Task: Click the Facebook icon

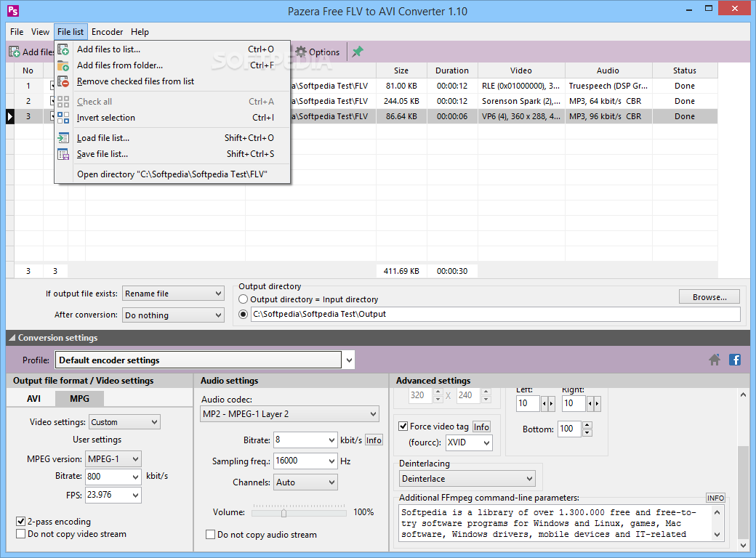Action: point(735,360)
